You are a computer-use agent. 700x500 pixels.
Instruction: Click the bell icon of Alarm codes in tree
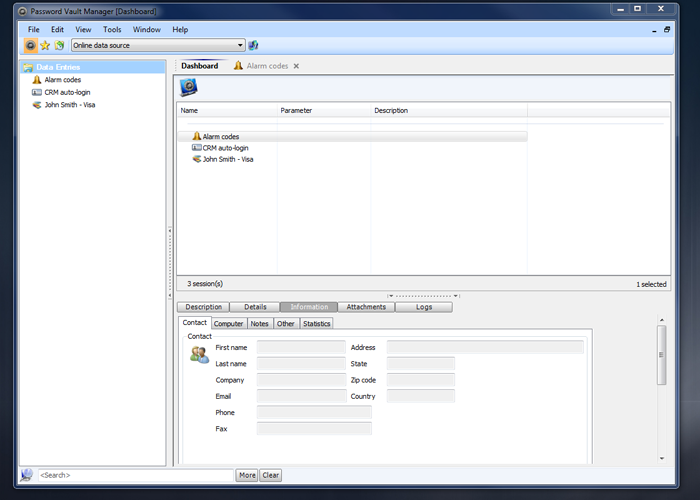tap(37, 80)
